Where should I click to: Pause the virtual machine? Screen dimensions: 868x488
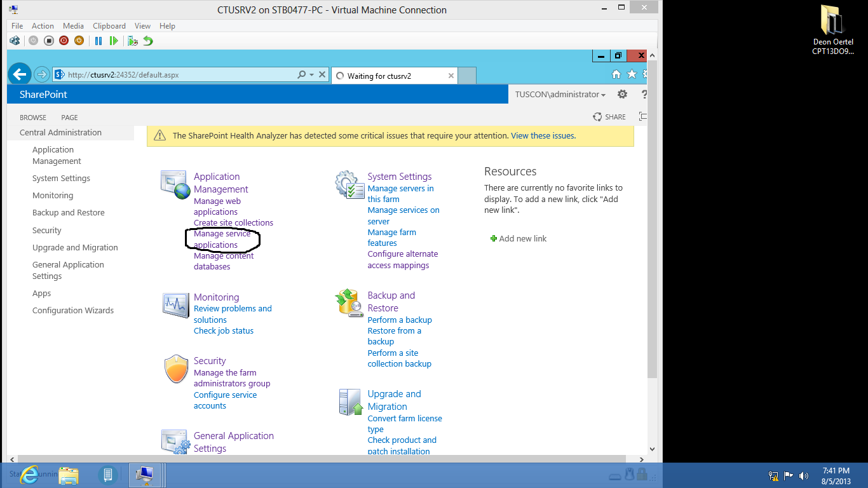pos(98,41)
